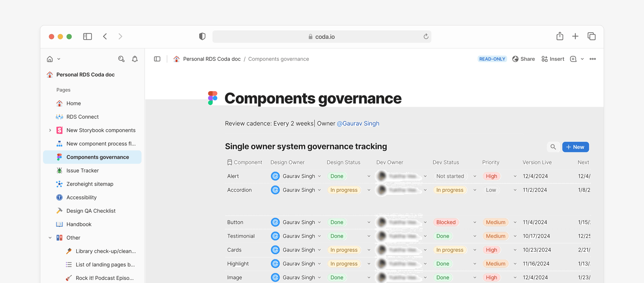Screen dimensions: 644x283
Task: Click the Safari share icon
Action: tap(560, 36)
